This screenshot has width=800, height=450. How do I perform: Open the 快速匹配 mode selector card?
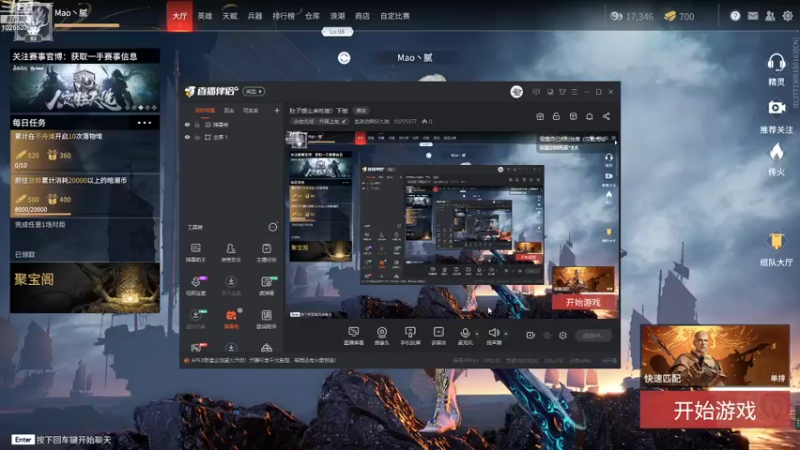click(714, 355)
